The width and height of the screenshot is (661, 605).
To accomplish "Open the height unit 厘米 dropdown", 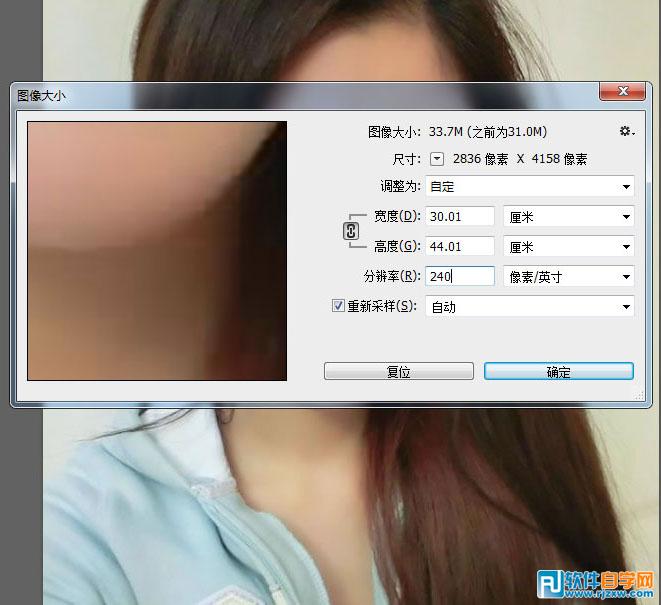I will click(569, 247).
